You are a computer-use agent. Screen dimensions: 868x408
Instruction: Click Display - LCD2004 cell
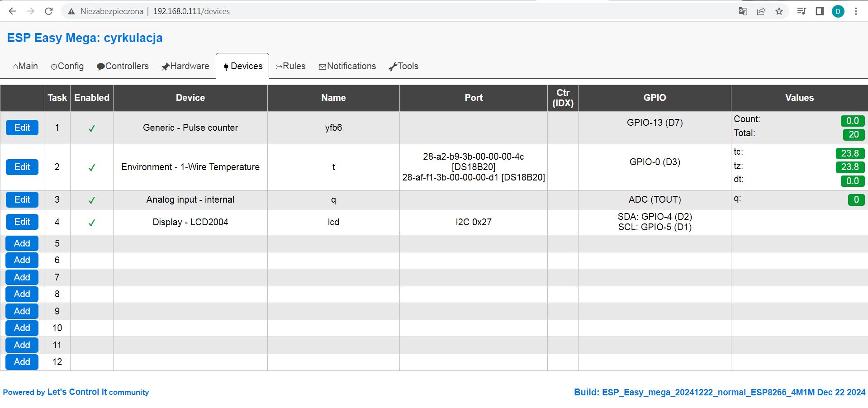190,222
